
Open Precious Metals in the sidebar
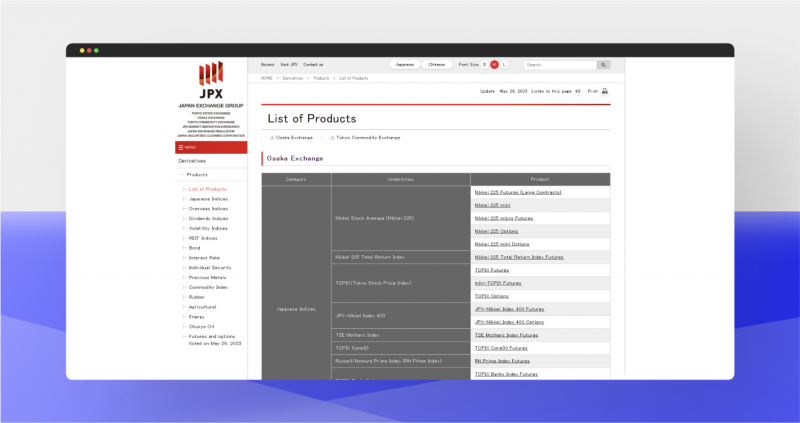[x=207, y=278]
